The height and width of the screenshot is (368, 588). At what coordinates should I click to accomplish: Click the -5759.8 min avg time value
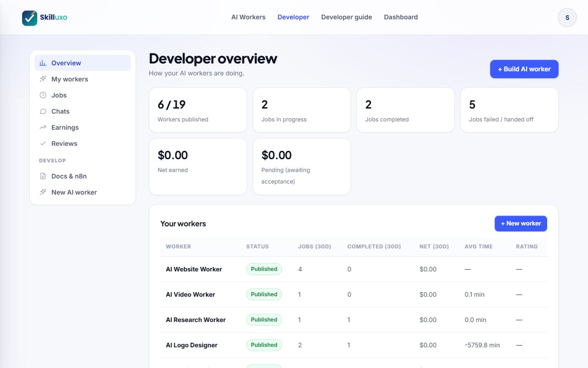pos(482,345)
